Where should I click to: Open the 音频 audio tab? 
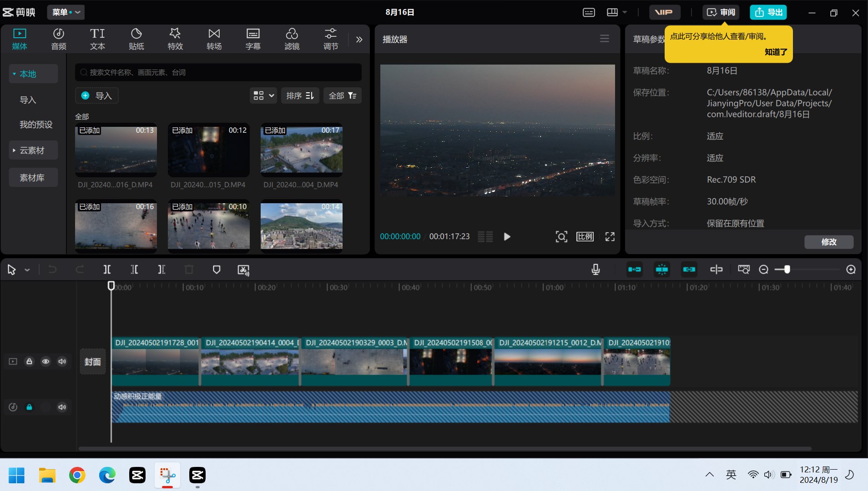(x=59, y=39)
